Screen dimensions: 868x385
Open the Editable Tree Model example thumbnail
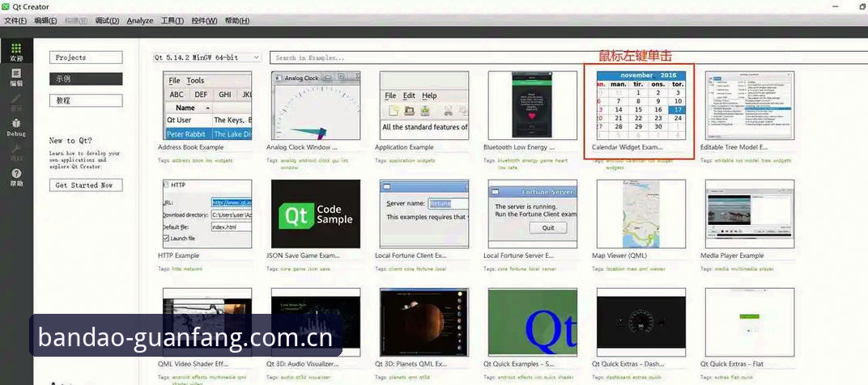(x=750, y=105)
